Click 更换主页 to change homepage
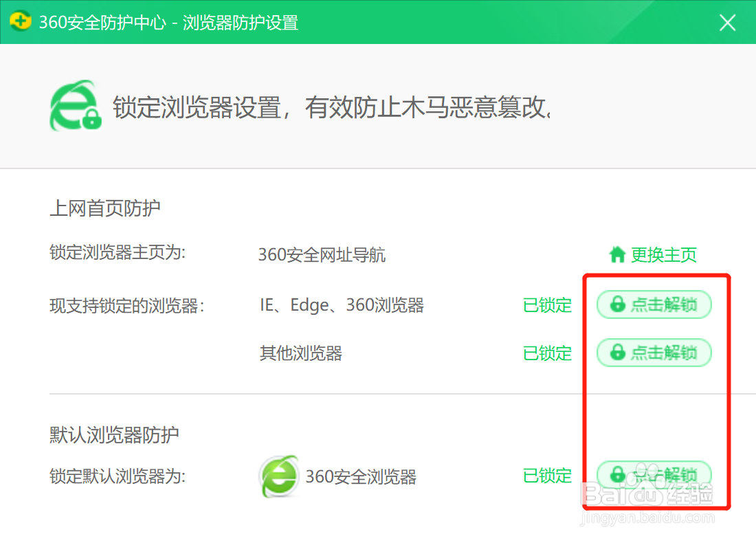 [x=653, y=254]
